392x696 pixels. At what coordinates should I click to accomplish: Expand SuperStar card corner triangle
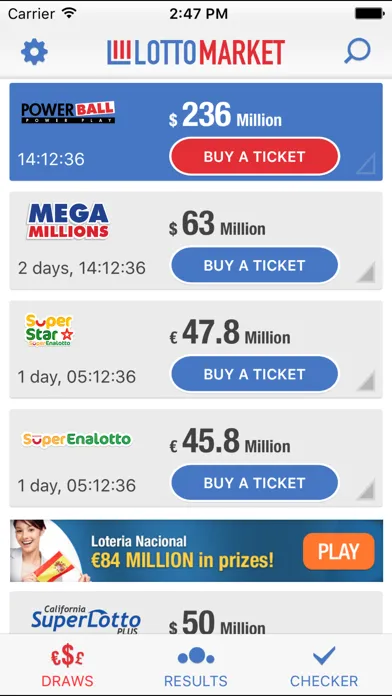(x=366, y=381)
